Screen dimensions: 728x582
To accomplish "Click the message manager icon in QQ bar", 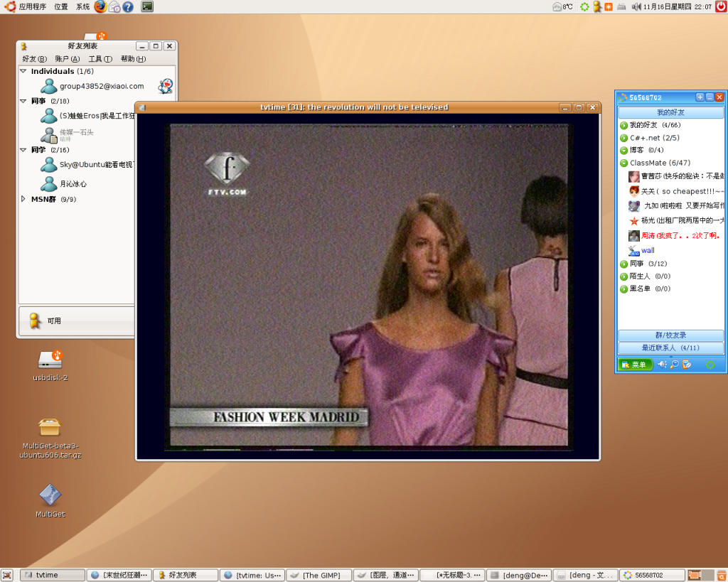I will (687, 365).
